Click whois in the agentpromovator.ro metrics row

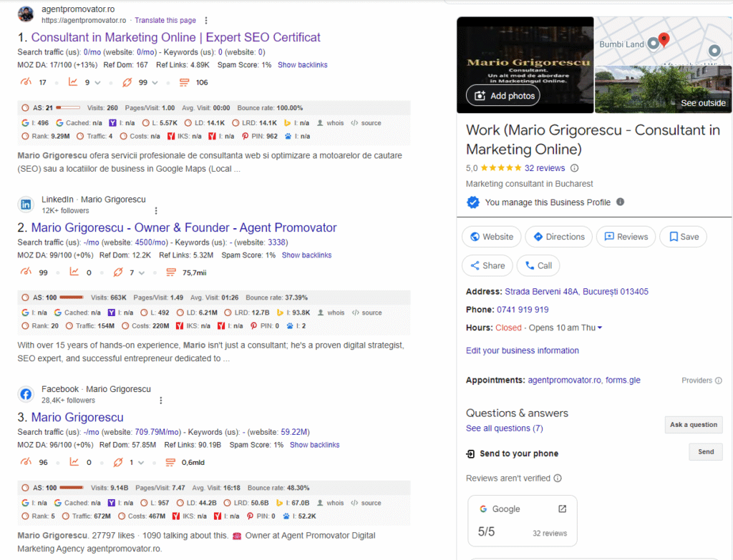click(331, 123)
